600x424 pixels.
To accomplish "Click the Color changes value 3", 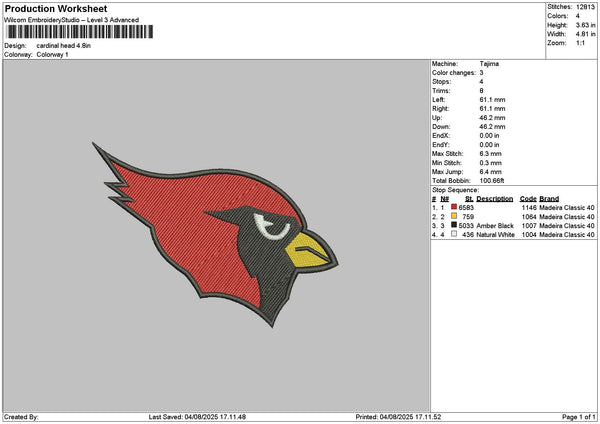I will coord(481,73).
